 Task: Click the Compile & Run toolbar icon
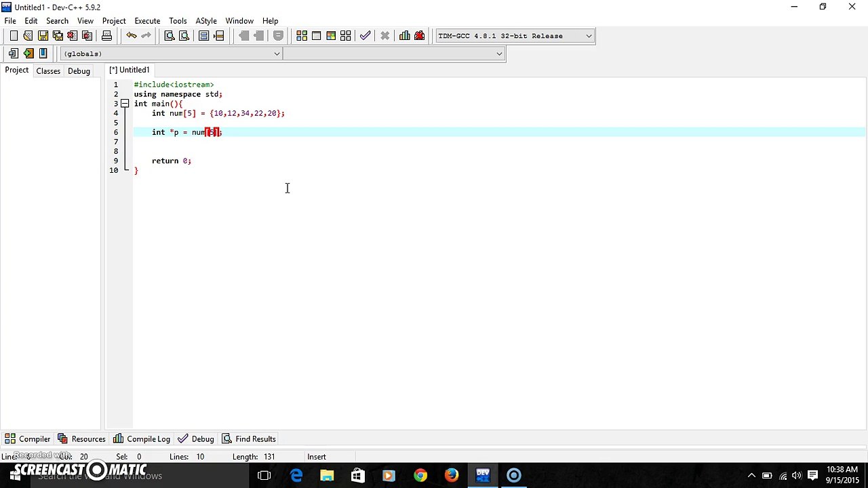(x=331, y=36)
